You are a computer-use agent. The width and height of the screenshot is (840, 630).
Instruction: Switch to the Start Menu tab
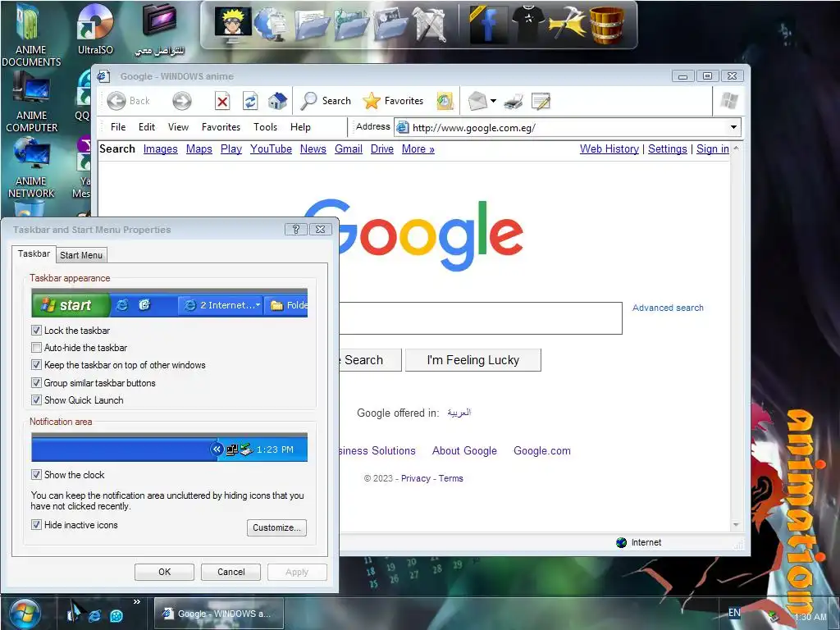81,255
